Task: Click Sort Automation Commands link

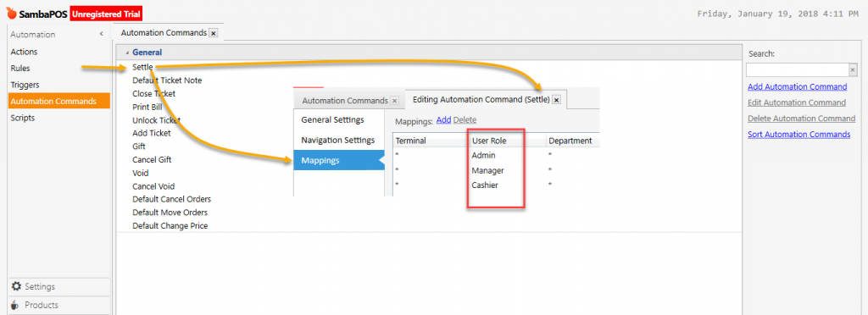Action: [798, 135]
